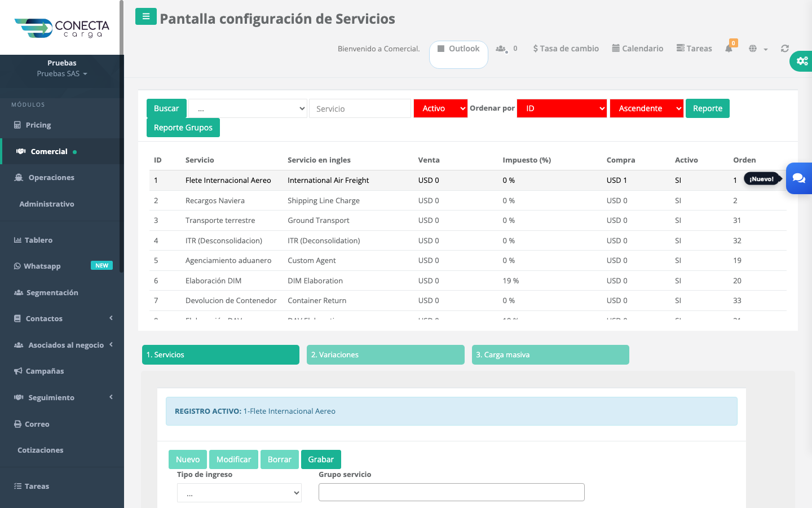The width and height of the screenshot is (812, 508).
Task: Click the refresh arrows icon
Action: click(x=784, y=49)
